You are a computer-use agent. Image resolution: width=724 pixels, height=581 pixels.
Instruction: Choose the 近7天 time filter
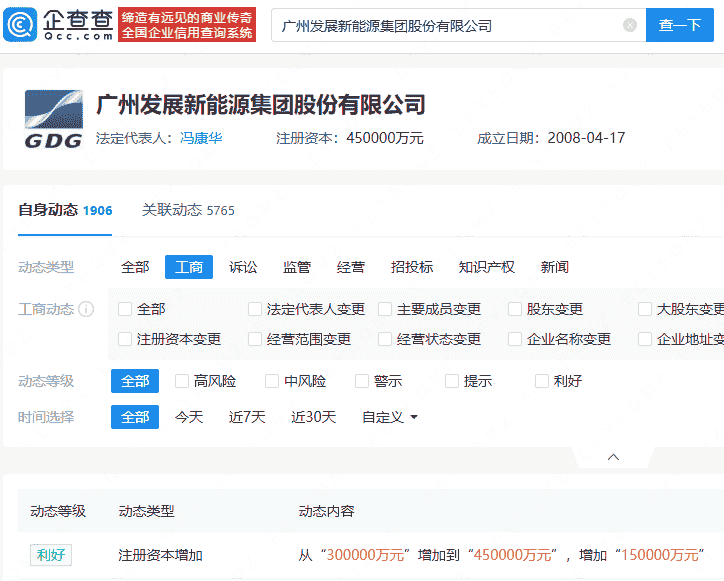(x=247, y=417)
